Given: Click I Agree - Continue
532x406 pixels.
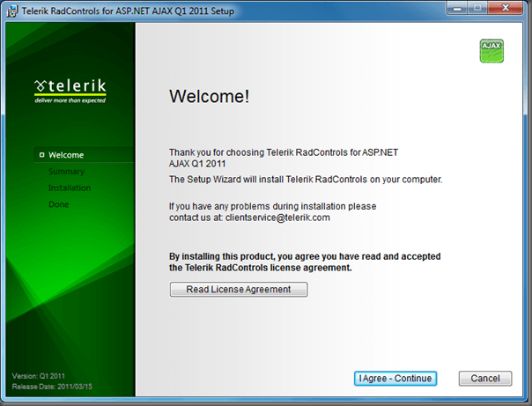Looking at the screenshot, I should (395, 378).
